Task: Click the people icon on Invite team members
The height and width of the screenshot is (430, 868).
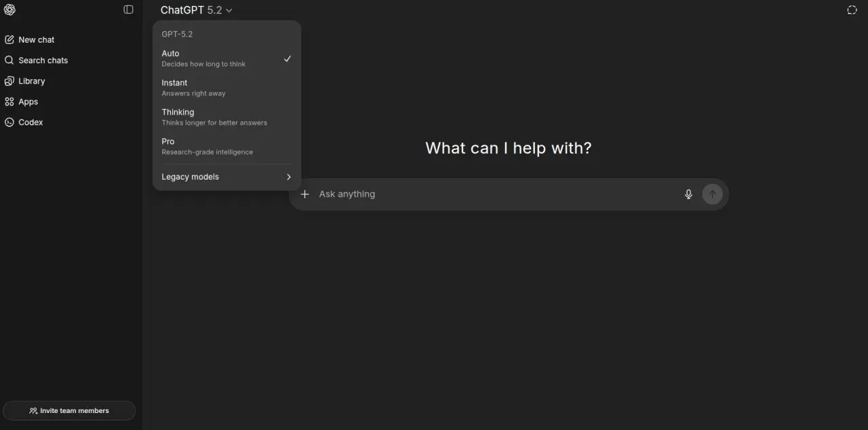Action: coord(33,411)
